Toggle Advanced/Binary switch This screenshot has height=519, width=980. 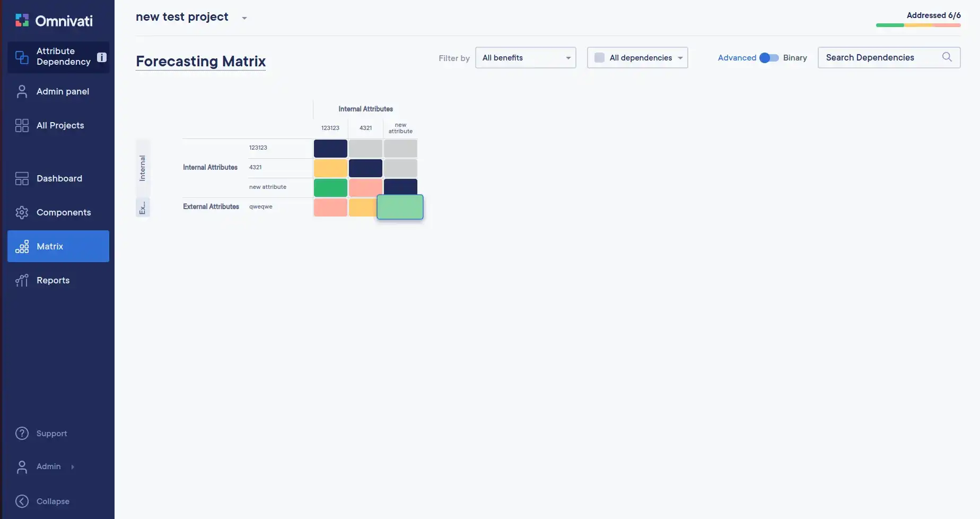pyautogui.click(x=769, y=58)
